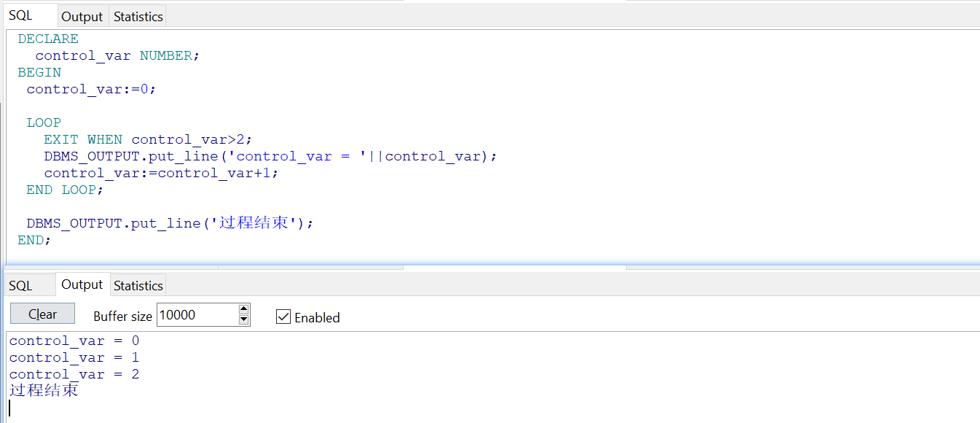Click the BEGIN keyword line
This screenshot has width=980, height=423.
[39, 72]
